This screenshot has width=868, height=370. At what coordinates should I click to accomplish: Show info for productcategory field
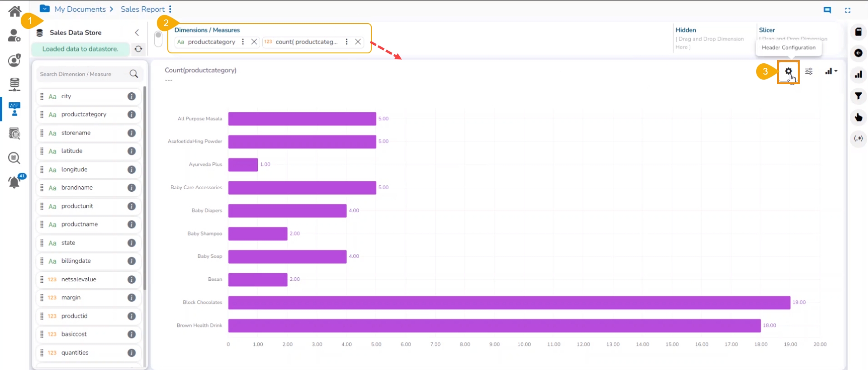132,114
